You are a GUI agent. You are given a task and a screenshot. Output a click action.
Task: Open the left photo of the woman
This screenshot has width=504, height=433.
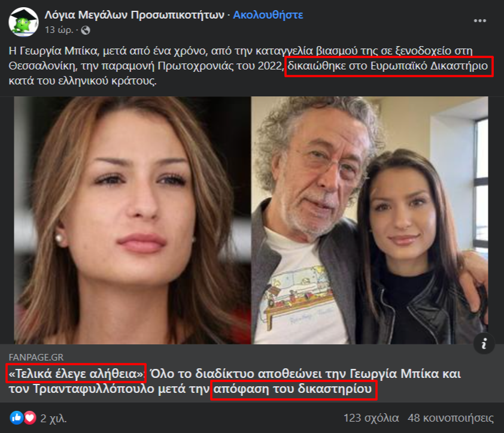(x=132, y=220)
